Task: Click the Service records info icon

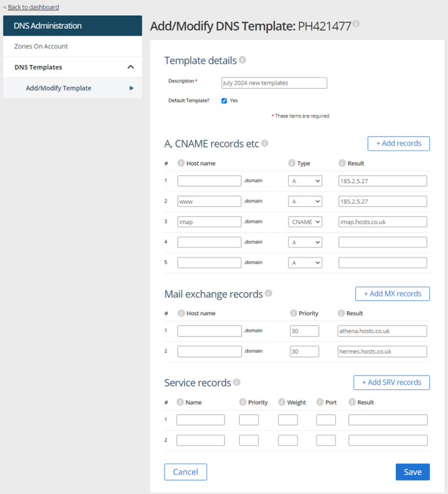Action: [x=237, y=382]
